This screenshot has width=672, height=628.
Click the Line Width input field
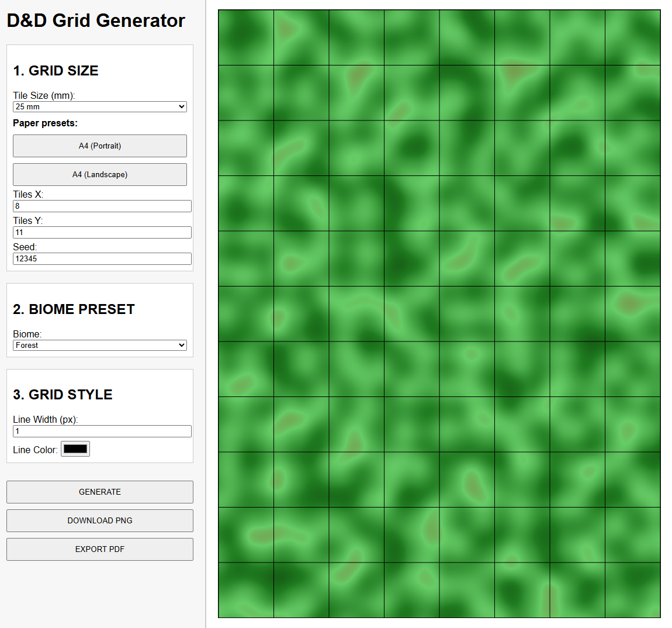click(102, 431)
